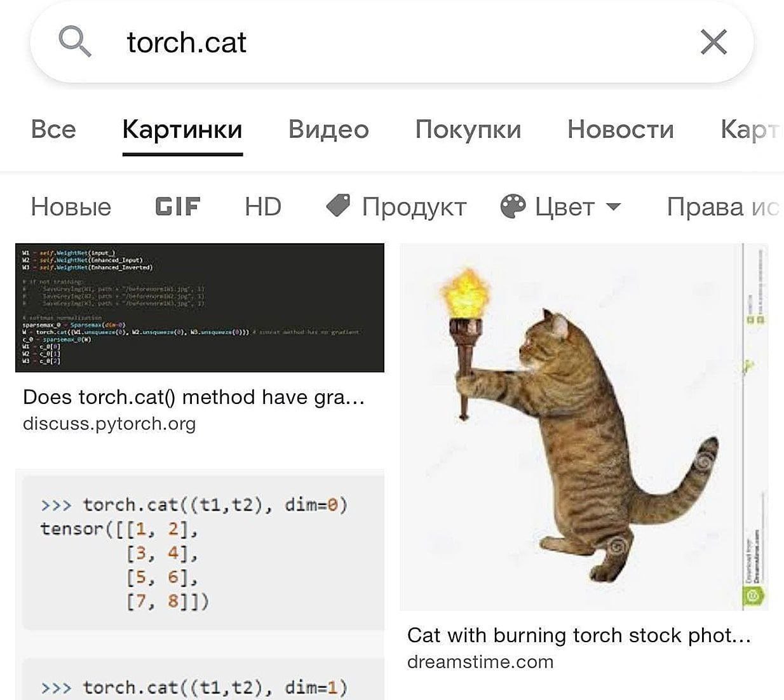Click the torch.cat search input field

pos(381,43)
